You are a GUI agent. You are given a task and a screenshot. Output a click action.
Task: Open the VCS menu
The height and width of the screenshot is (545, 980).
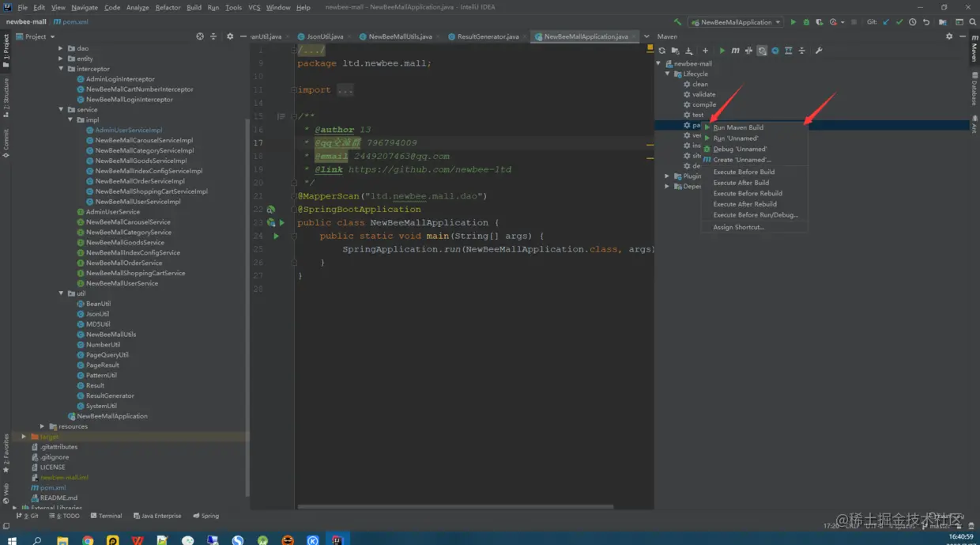tap(254, 7)
